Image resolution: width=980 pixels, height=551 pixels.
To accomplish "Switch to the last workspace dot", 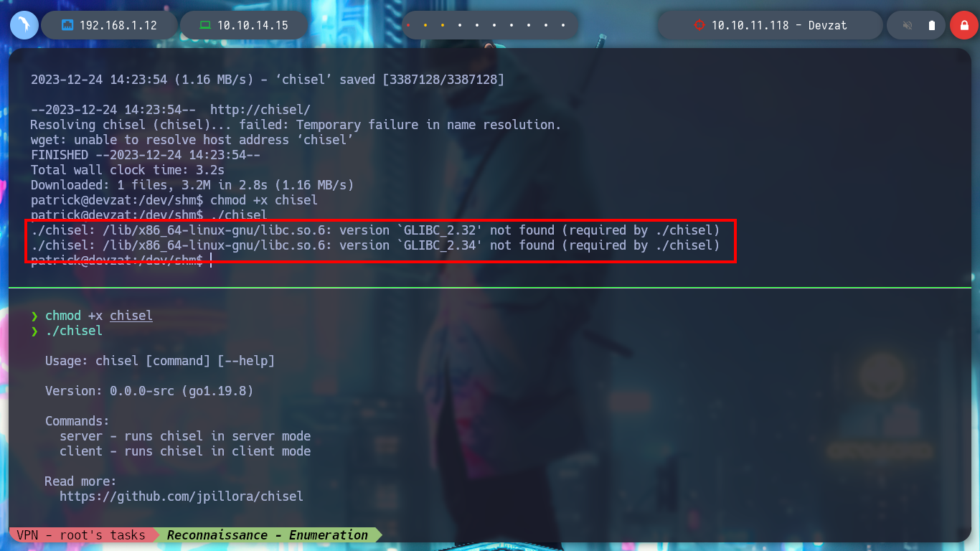I will click(564, 26).
